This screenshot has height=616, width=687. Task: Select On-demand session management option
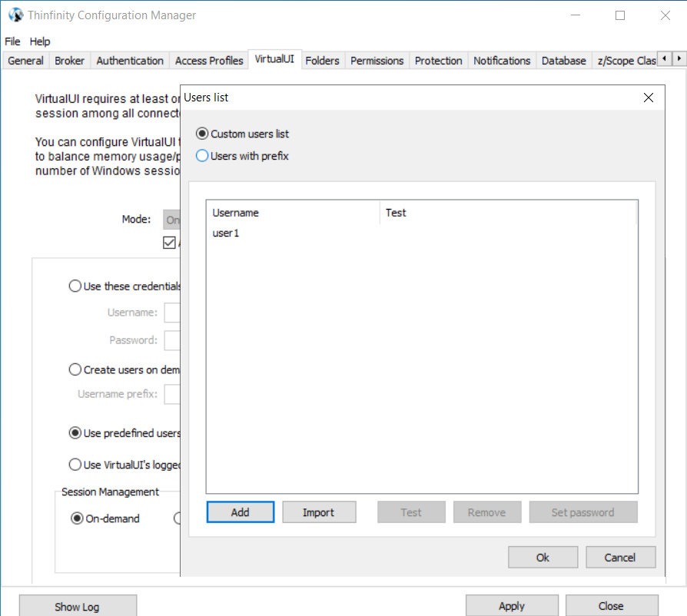tap(105, 518)
